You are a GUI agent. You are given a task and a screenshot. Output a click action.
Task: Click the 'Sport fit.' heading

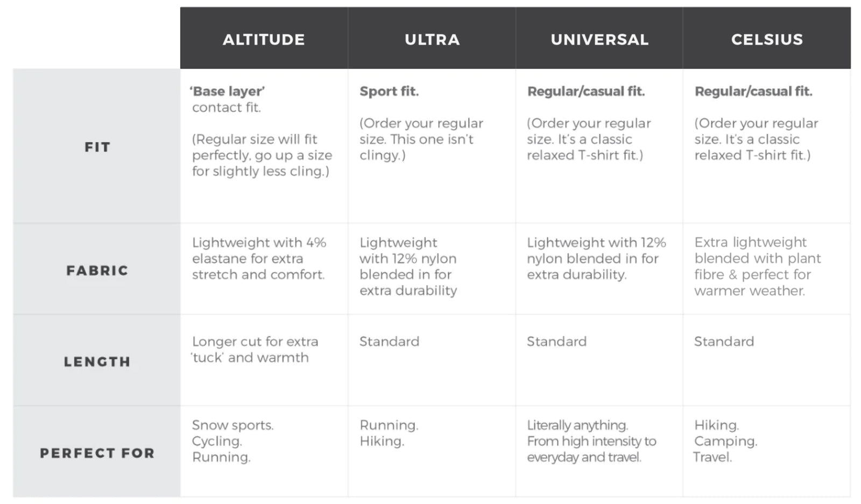(x=389, y=91)
